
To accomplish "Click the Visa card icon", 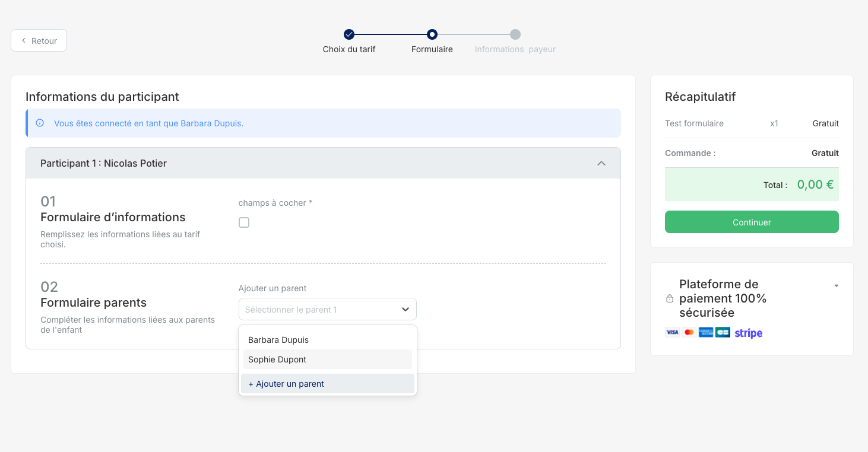I will point(672,333).
